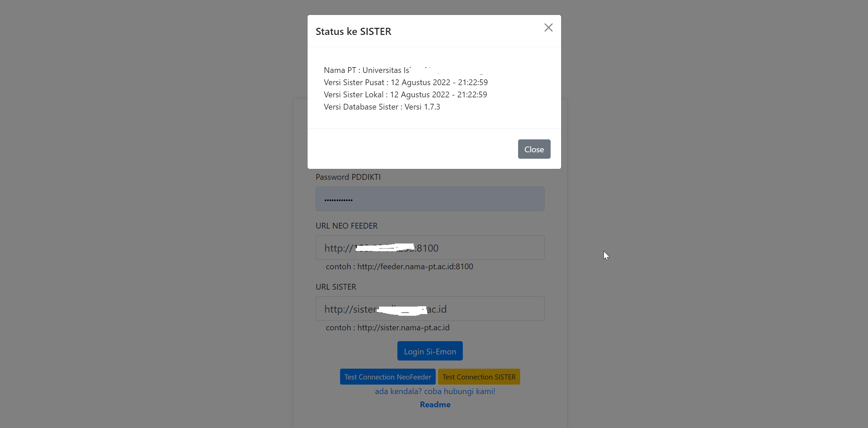Click the Versi Sister Lokal text line

pos(405,95)
